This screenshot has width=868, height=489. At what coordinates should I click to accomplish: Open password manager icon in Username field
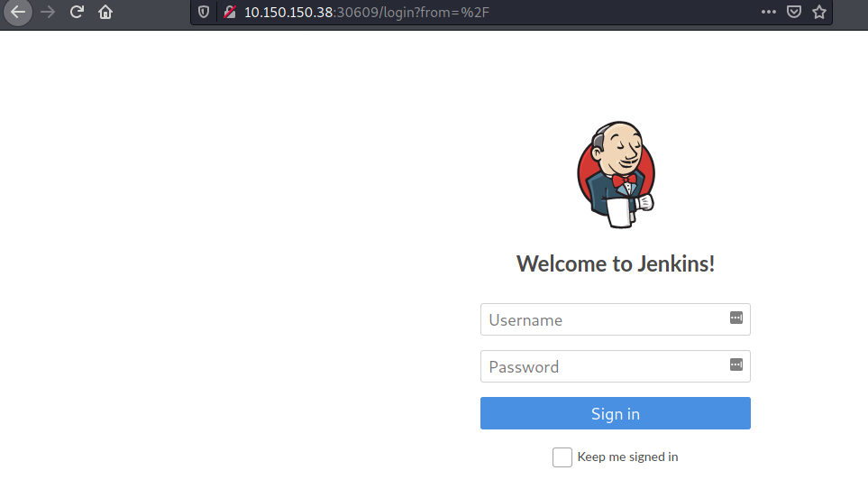(736, 318)
